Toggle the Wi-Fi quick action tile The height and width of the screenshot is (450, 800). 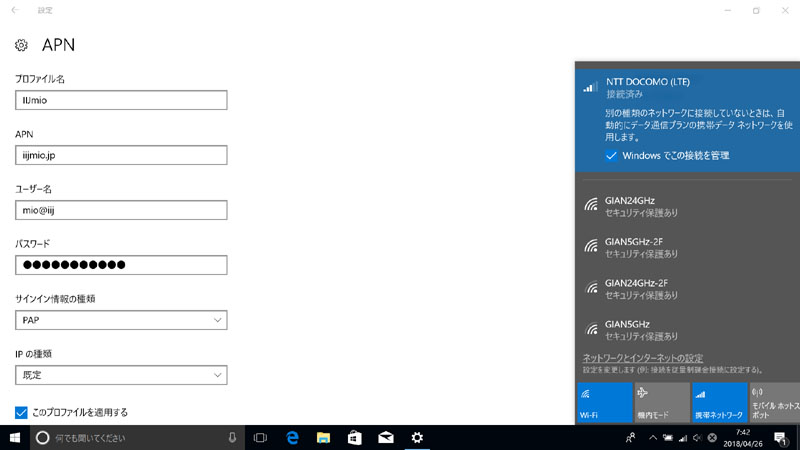point(605,402)
